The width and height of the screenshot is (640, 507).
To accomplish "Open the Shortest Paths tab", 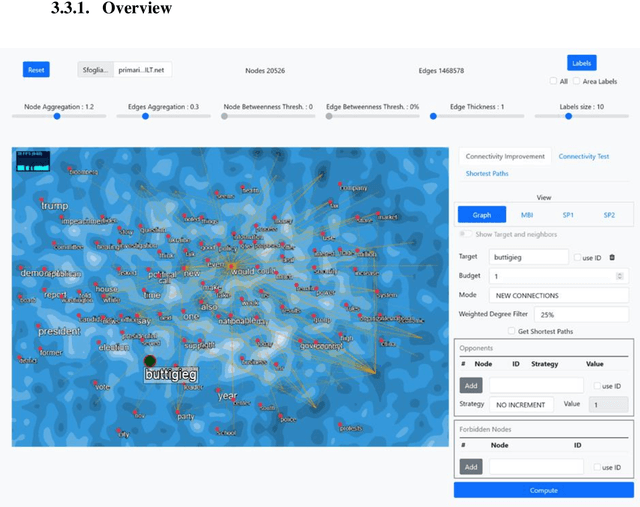I will pos(487,173).
